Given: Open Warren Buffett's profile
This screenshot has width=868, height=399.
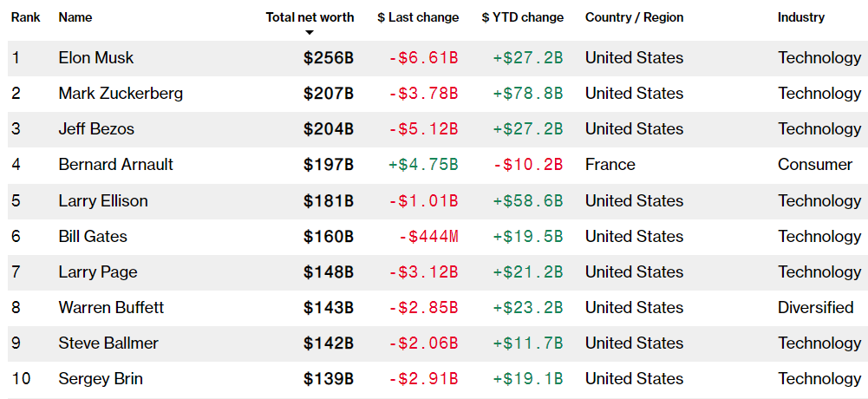Looking at the screenshot, I should click(111, 308).
